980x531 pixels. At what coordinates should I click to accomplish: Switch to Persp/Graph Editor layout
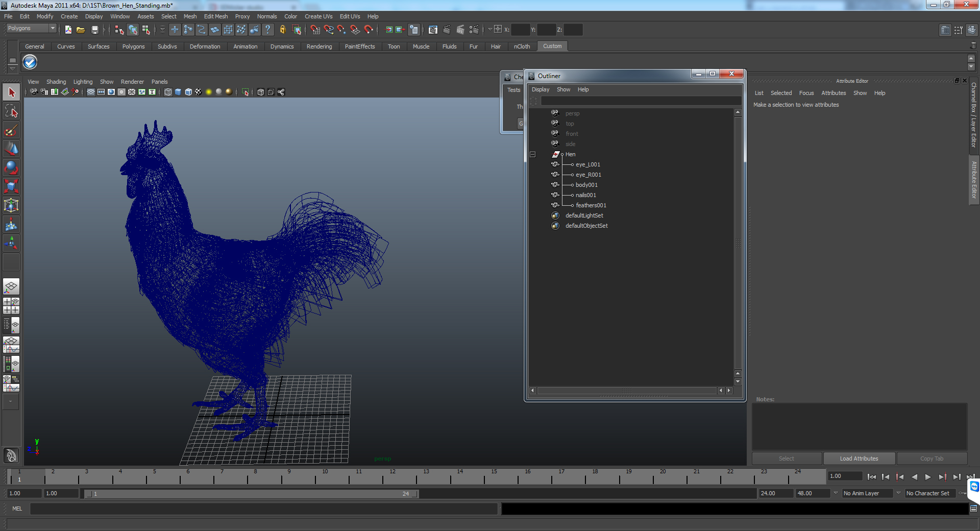pyautogui.click(x=11, y=345)
